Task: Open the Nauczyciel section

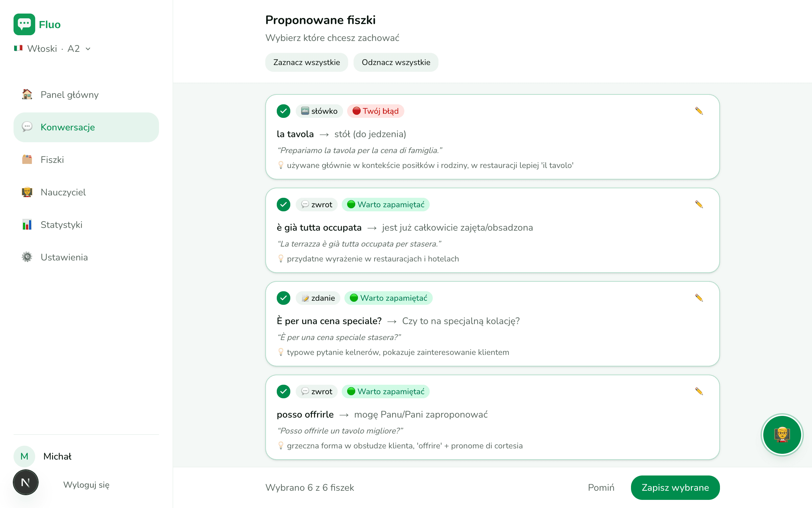Action: point(86,192)
